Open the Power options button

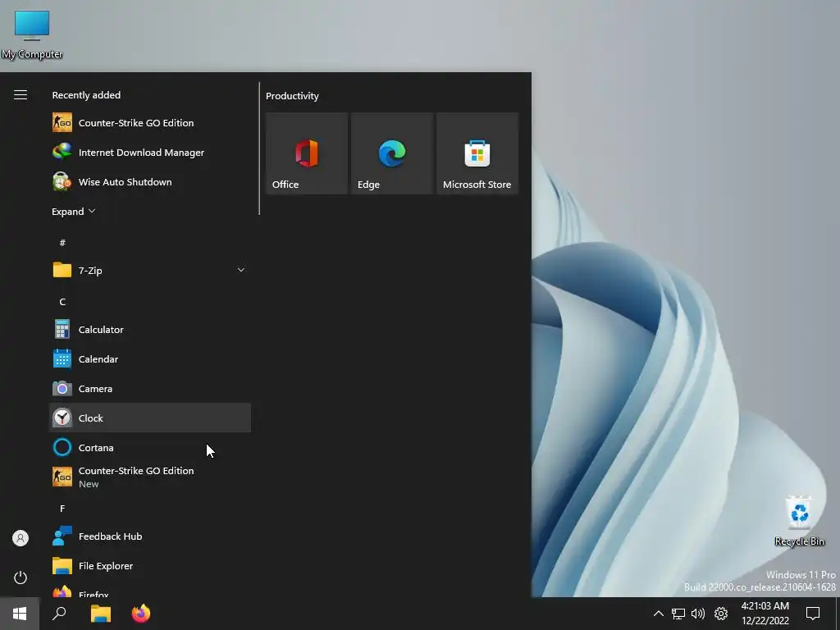pos(21,577)
